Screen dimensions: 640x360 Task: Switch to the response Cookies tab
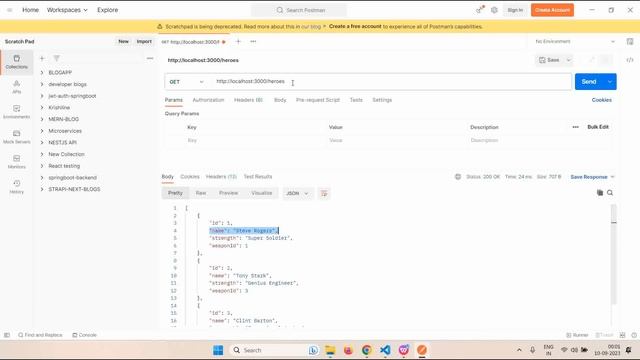click(190, 176)
